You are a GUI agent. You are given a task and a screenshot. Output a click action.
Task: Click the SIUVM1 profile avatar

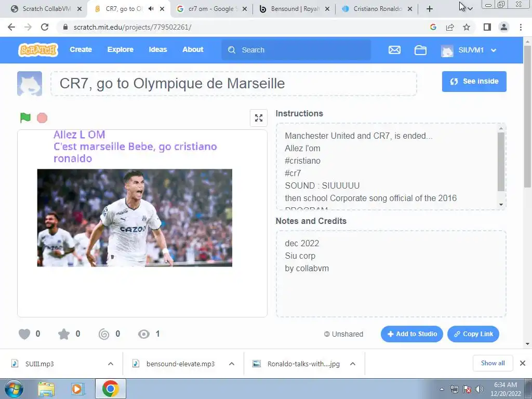(447, 50)
